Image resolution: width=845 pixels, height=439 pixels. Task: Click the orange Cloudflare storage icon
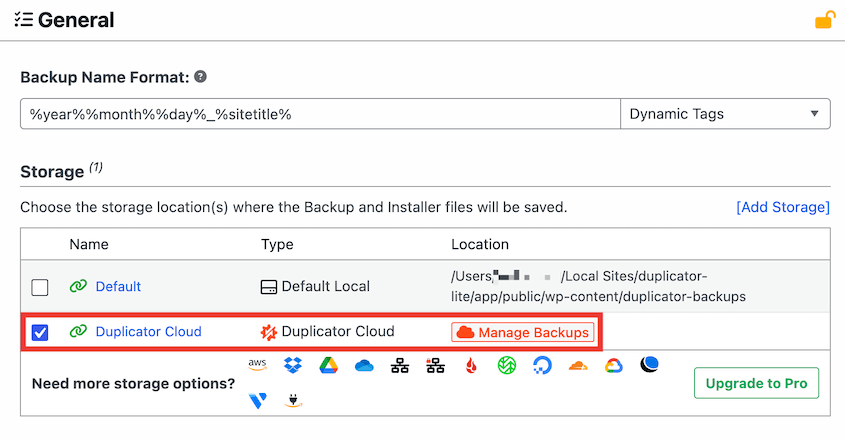coord(578,366)
